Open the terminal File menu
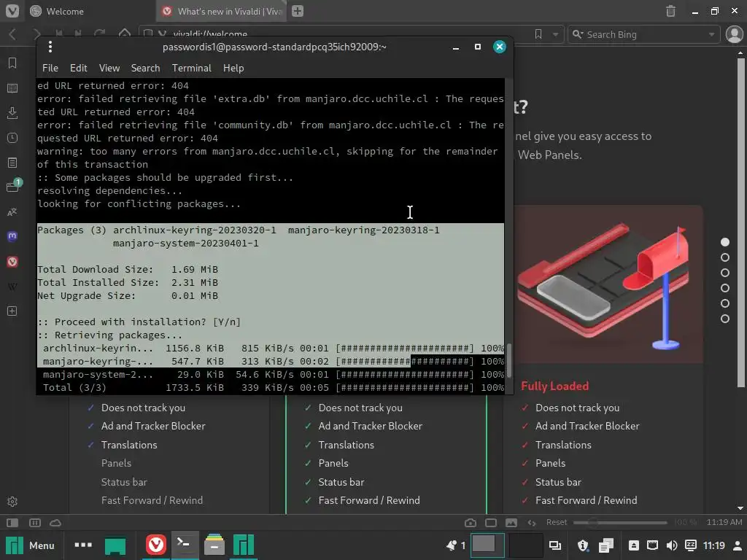 pyautogui.click(x=50, y=68)
